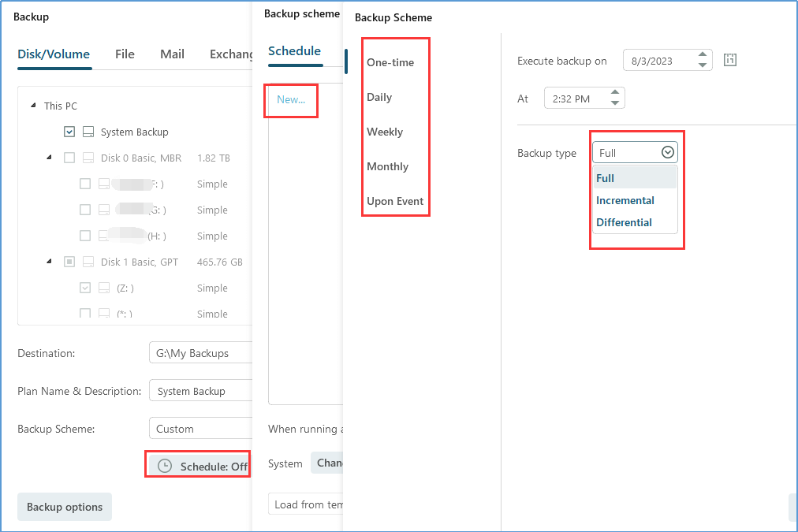
Task: Click the drive icon beside (Z: )
Action: pos(104,288)
